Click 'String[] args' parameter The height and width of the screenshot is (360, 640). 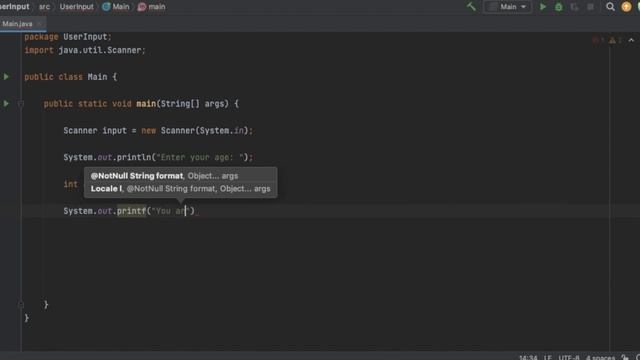[194, 104]
